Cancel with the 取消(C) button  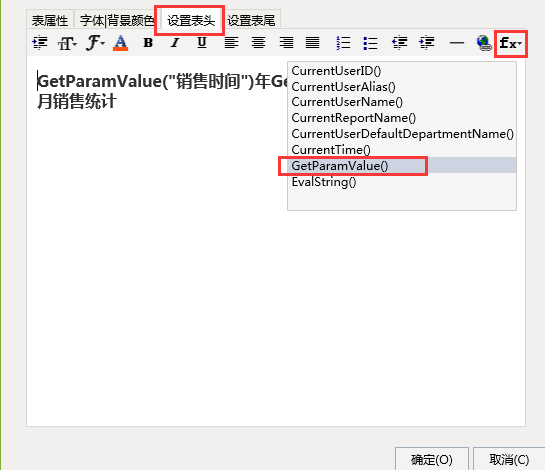coord(509,460)
